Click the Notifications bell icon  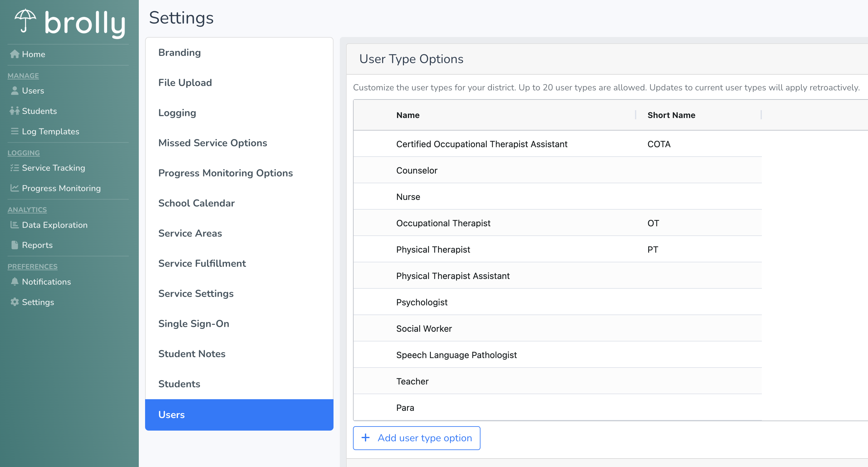(14, 282)
